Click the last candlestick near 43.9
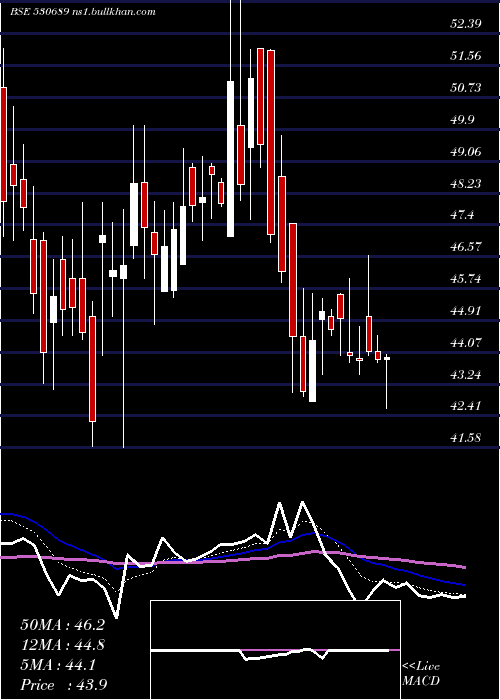The width and height of the screenshot is (500, 700). [387, 358]
